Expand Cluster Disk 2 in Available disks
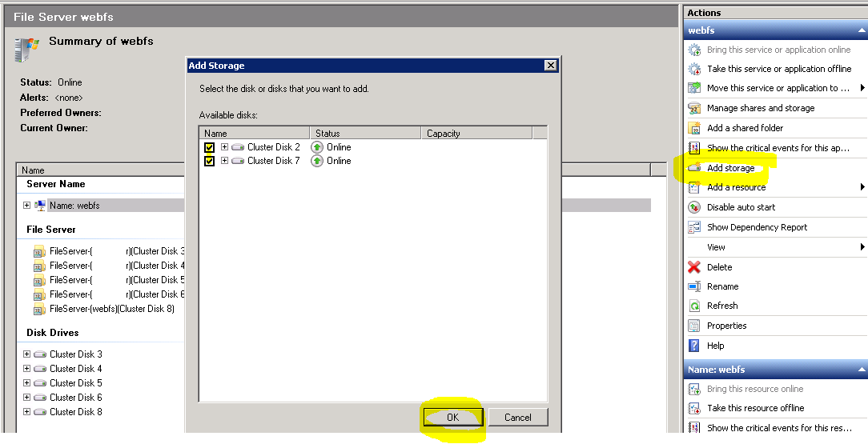 coord(224,147)
